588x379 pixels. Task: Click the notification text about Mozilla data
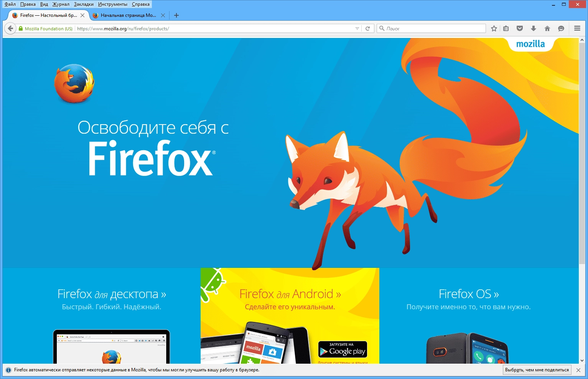click(137, 370)
